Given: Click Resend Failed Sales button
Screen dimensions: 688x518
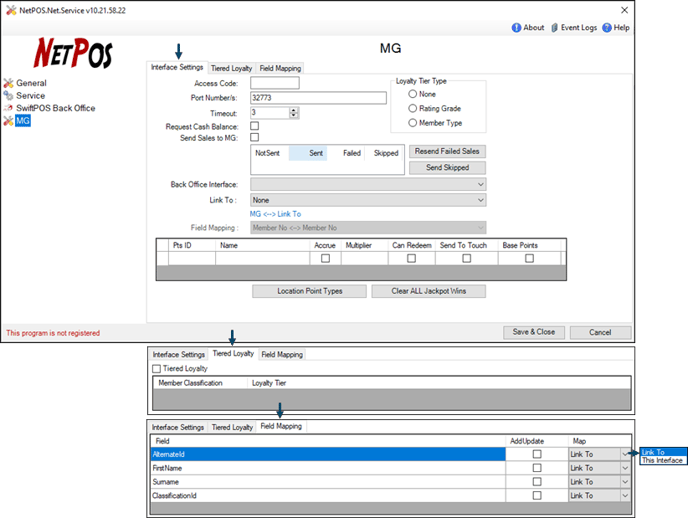Looking at the screenshot, I should tap(447, 151).
